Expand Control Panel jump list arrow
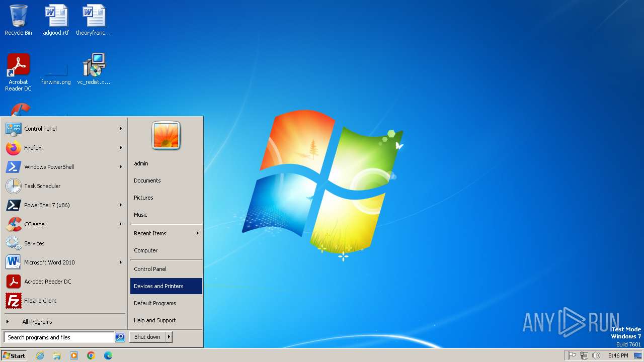 point(121,129)
